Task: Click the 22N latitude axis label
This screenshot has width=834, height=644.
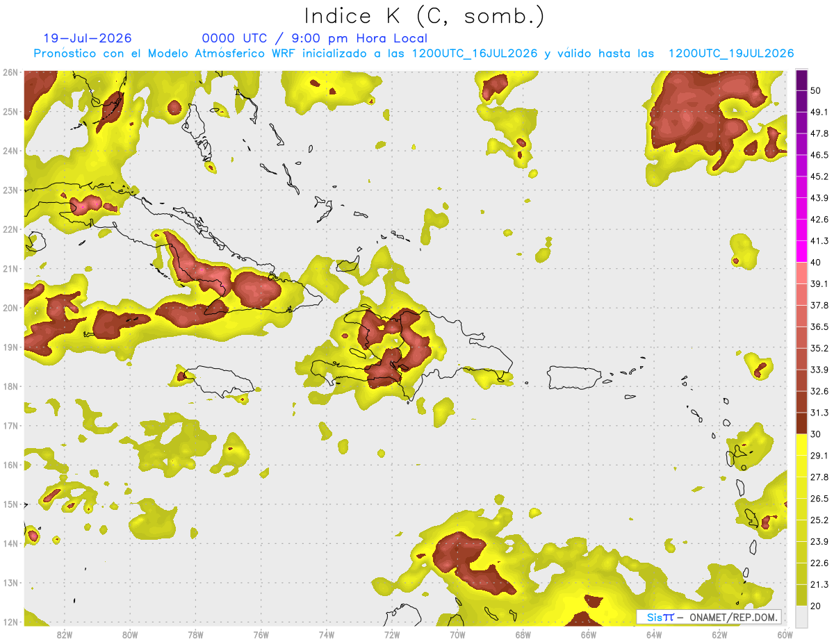Action: click(10, 229)
